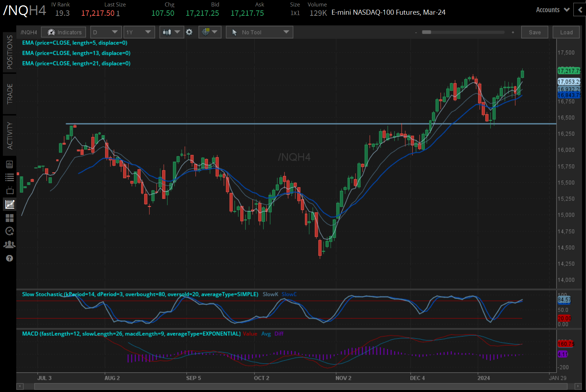
Task: Click the 20.00 oversold level tag
Action: (564, 318)
